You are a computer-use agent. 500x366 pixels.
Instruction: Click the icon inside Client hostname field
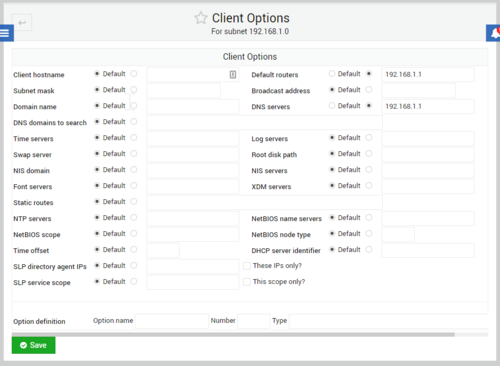[x=233, y=74]
